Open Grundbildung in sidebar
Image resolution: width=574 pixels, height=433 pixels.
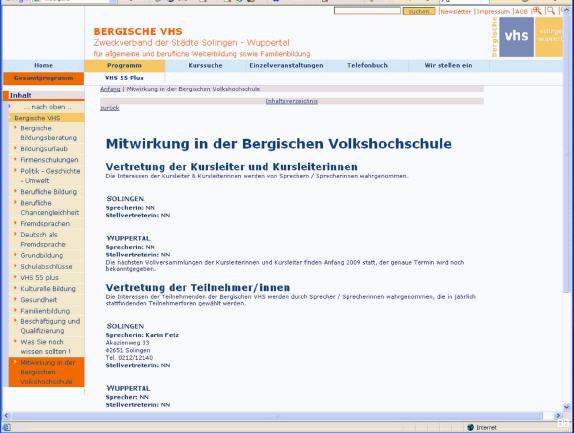41,255
